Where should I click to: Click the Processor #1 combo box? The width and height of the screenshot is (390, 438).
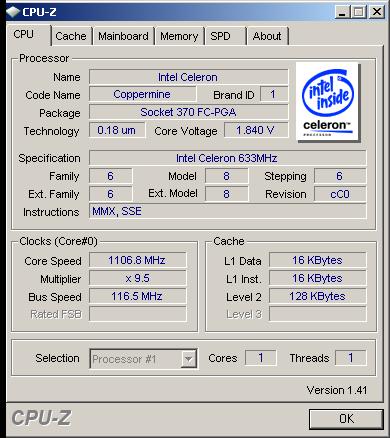[143, 359]
